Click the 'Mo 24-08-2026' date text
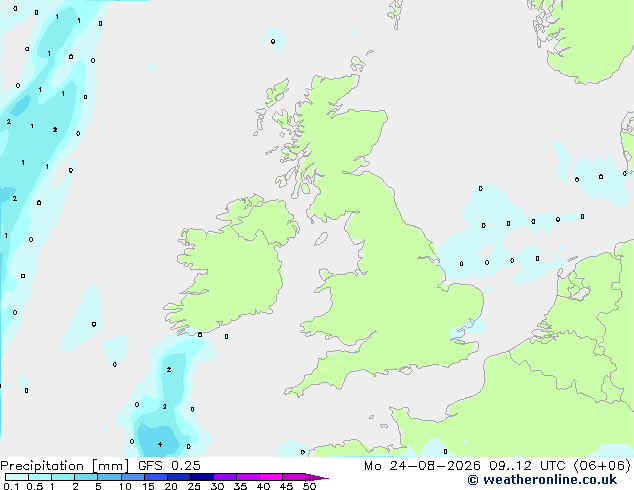 (422, 466)
